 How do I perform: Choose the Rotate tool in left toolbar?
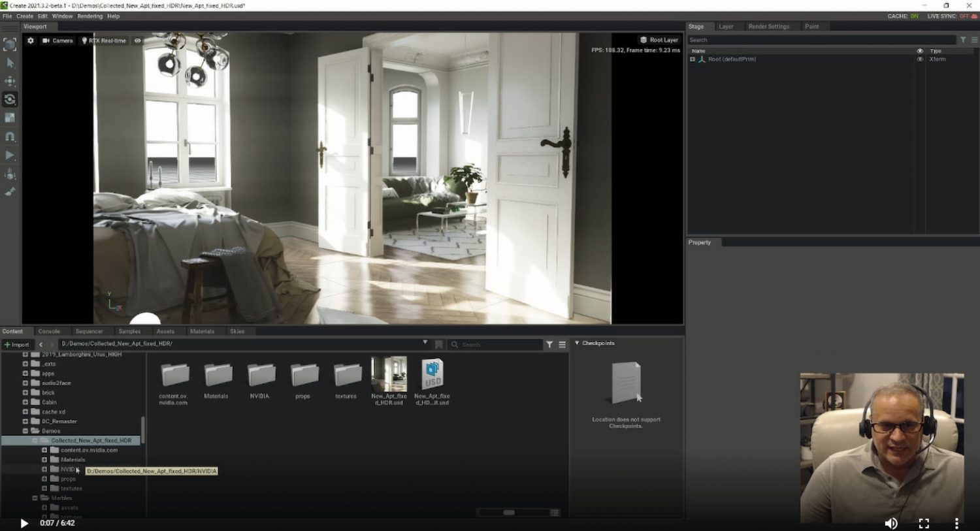tap(10, 99)
